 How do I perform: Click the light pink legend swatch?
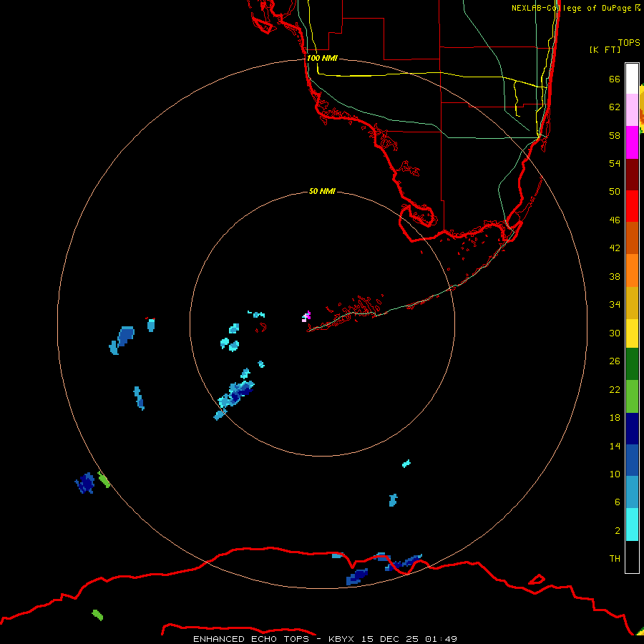click(x=632, y=110)
